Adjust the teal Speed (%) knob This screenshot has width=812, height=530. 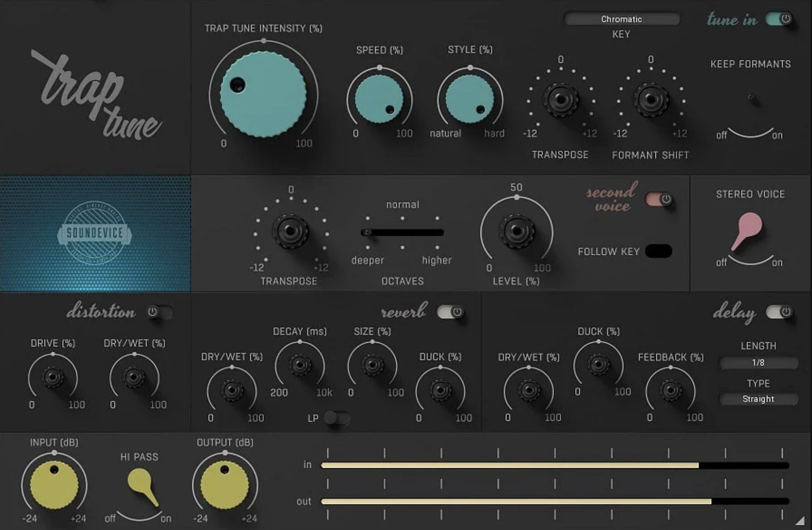click(x=379, y=99)
